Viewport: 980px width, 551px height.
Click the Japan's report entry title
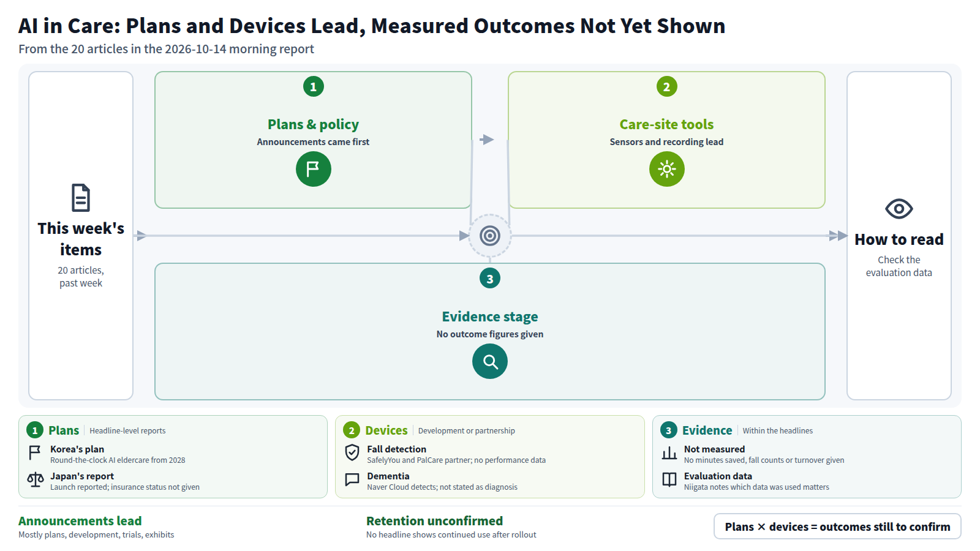[82, 476]
